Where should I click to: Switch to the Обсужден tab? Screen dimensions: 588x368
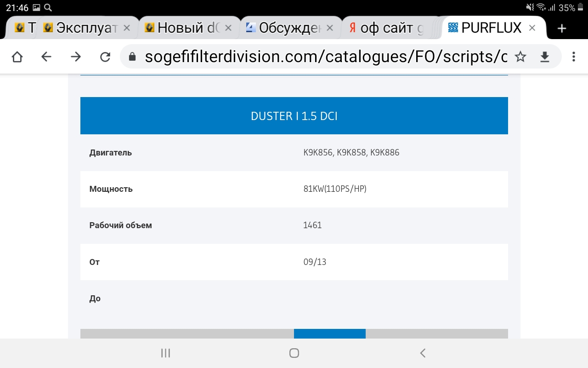[x=290, y=28]
